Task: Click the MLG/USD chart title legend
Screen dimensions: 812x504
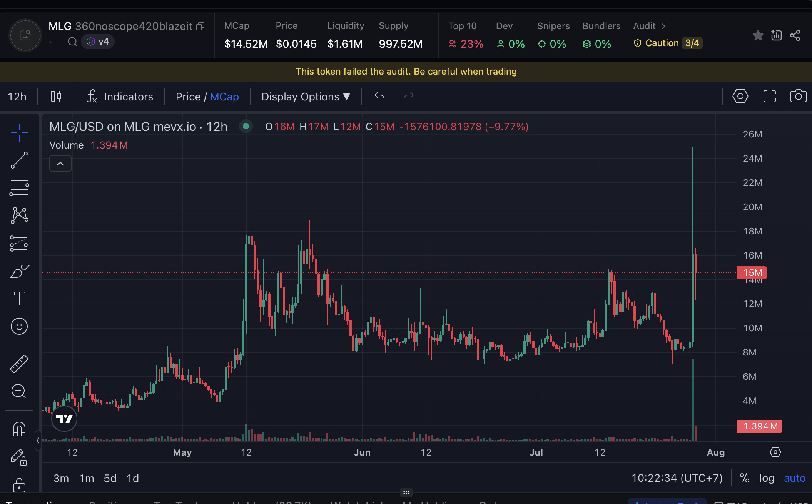Action: [138, 127]
